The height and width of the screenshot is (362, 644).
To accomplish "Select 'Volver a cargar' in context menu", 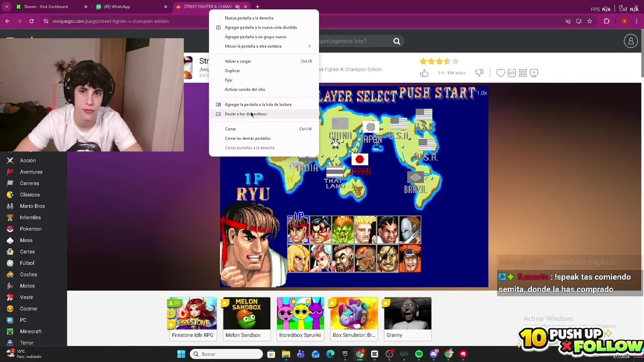I will point(264,61).
